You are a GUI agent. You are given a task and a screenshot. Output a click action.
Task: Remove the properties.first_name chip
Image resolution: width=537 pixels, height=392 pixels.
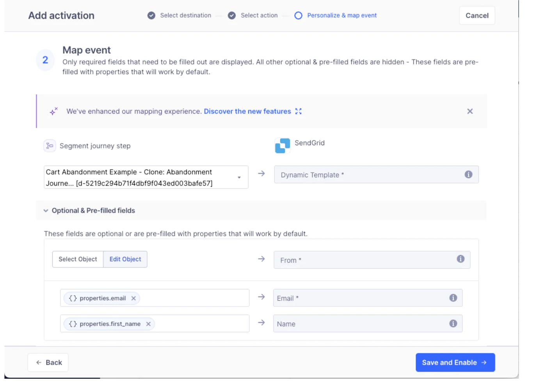tap(148, 324)
